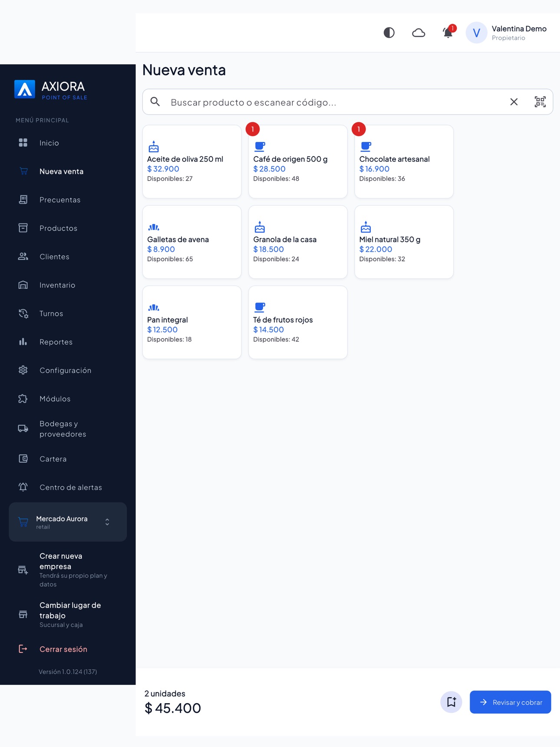560x747 pixels.
Task: Open the notifications bell
Action: tap(448, 33)
